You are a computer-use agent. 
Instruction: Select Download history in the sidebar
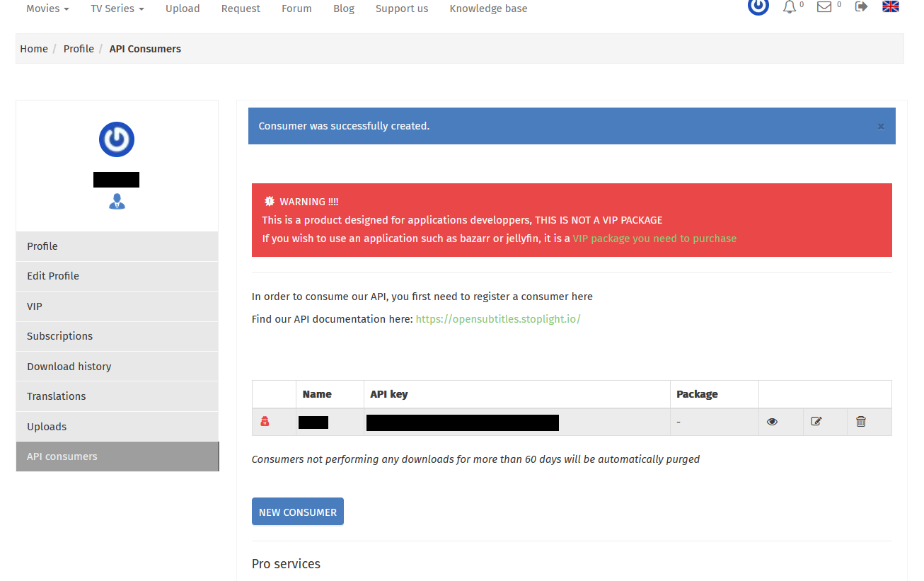tap(69, 366)
